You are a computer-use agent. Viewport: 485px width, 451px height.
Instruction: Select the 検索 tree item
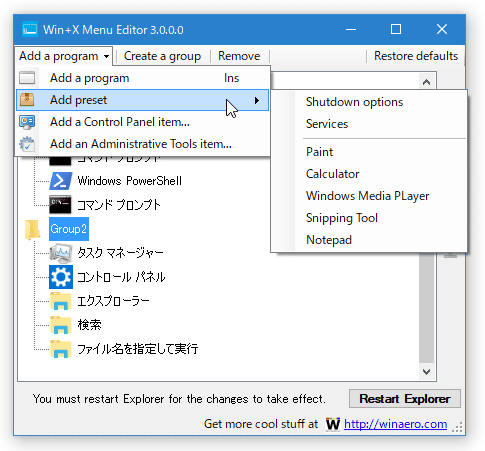click(89, 325)
